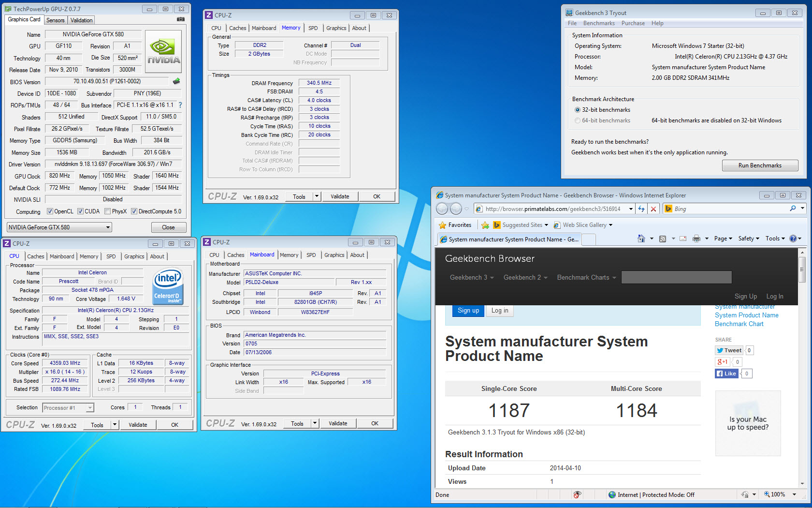Screen dimensions: 812x508
Task: Open the IE Safety menu
Action: click(749, 239)
